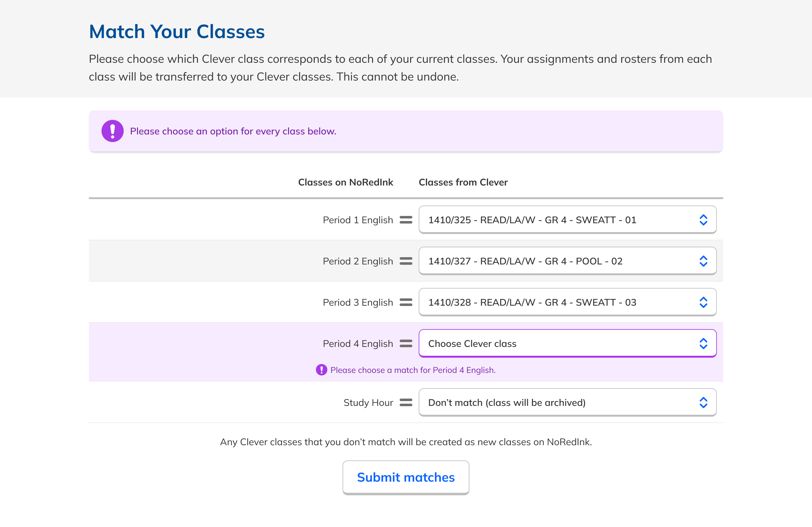The image size is (812, 527).
Task: Click chevron arrows on Study Hour dropdown
Action: [x=703, y=402]
